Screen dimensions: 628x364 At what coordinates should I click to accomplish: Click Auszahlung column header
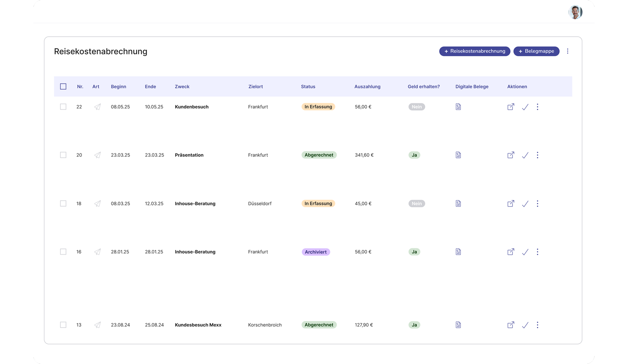367,86
